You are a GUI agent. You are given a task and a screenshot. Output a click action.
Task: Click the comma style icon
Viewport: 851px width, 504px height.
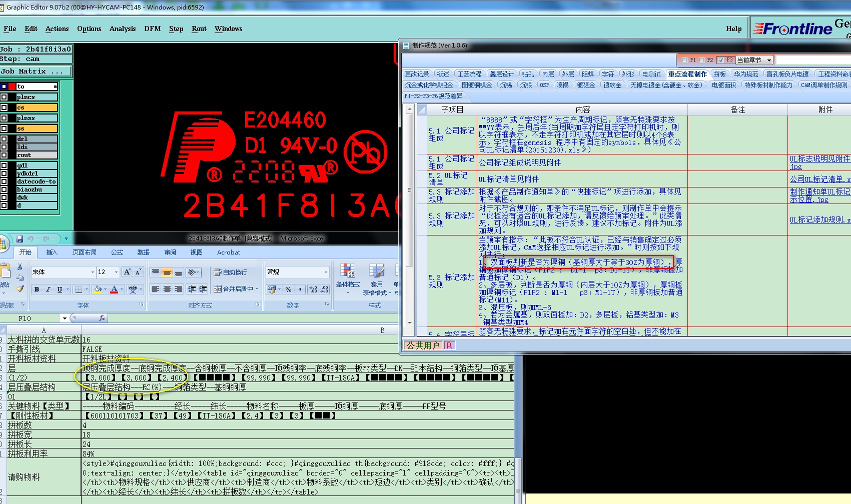point(300,289)
